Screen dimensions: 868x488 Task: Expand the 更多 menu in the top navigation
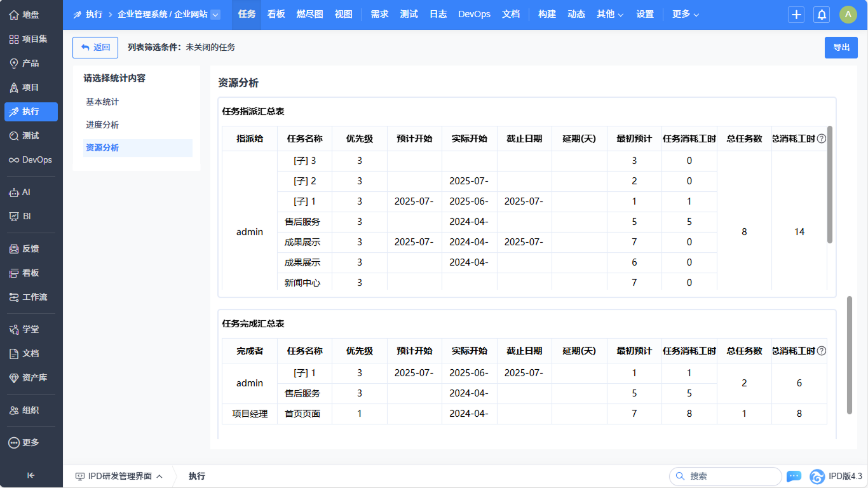click(x=686, y=14)
